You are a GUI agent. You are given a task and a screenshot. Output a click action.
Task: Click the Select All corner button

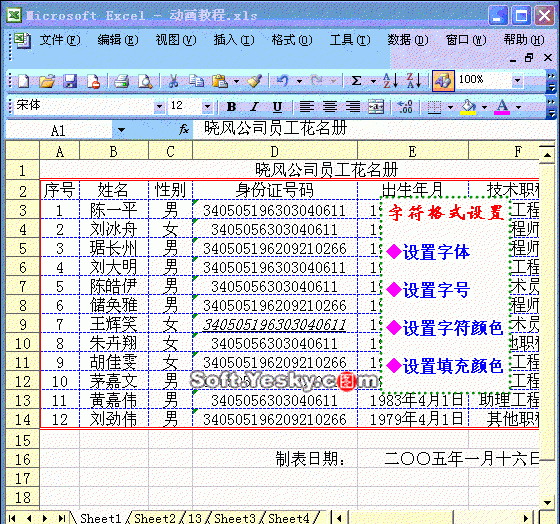pos(22,150)
